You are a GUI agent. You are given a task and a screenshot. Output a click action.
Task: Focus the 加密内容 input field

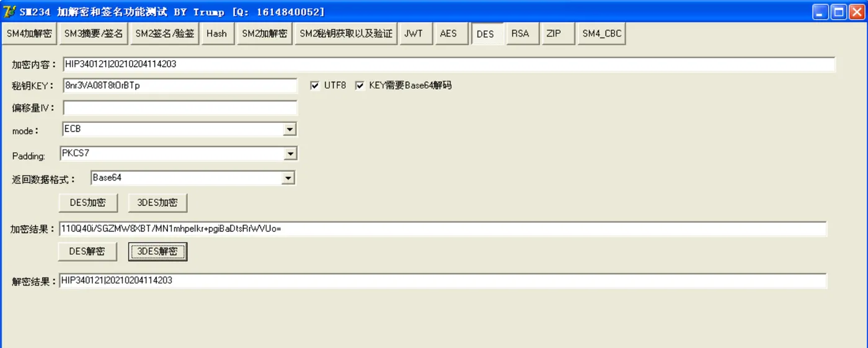click(x=449, y=65)
